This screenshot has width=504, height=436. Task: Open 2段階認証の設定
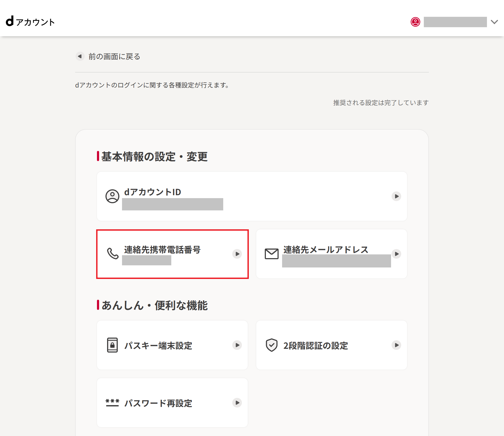pyautogui.click(x=332, y=345)
